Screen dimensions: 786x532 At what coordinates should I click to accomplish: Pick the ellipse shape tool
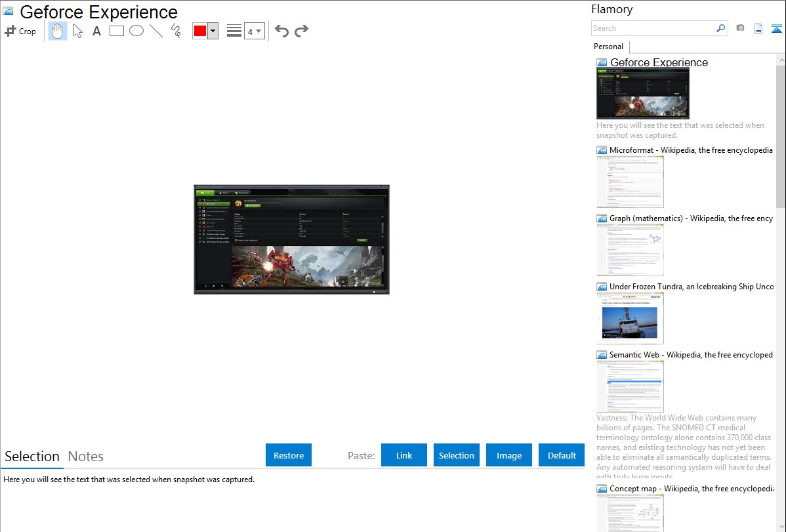[136, 31]
